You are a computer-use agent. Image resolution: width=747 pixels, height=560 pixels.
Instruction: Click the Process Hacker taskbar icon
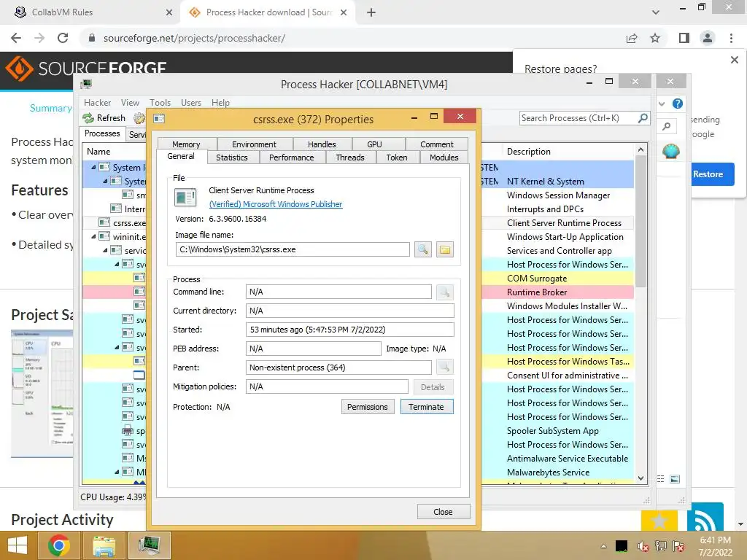click(149, 545)
